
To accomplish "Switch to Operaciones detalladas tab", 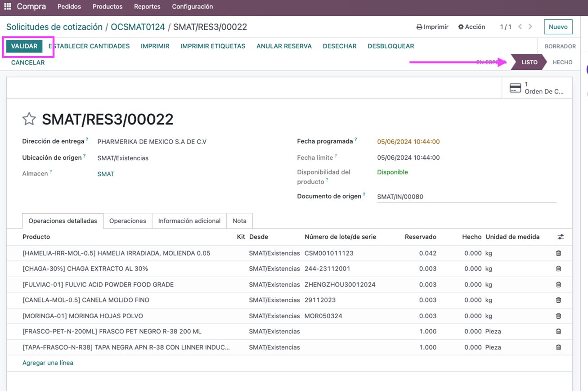I will point(63,221).
